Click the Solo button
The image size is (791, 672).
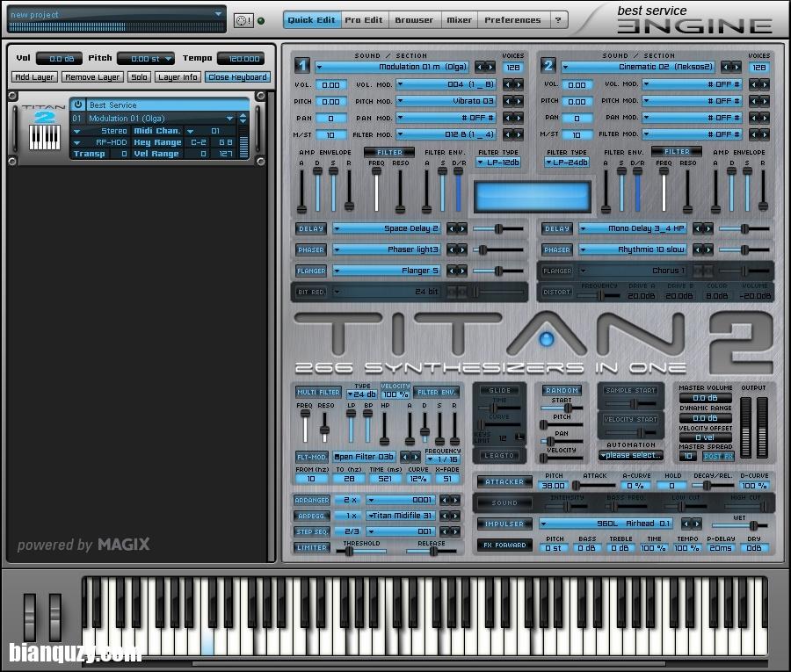(x=139, y=77)
